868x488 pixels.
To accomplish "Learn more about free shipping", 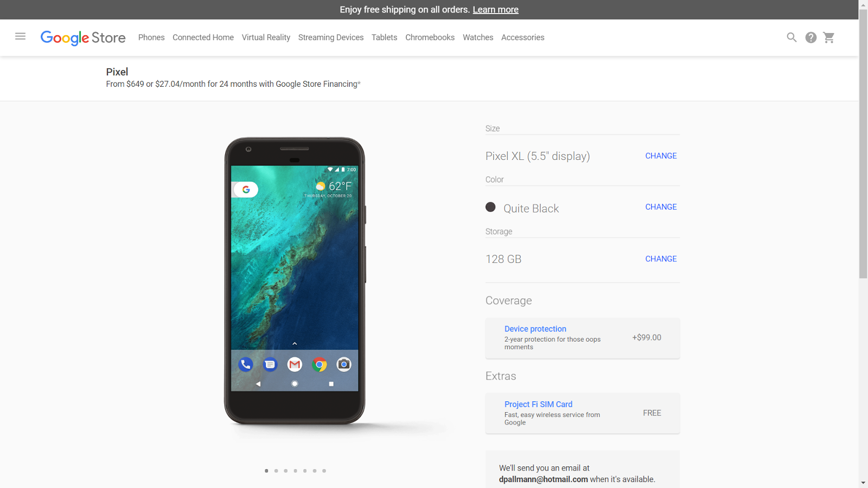I will 495,9.
